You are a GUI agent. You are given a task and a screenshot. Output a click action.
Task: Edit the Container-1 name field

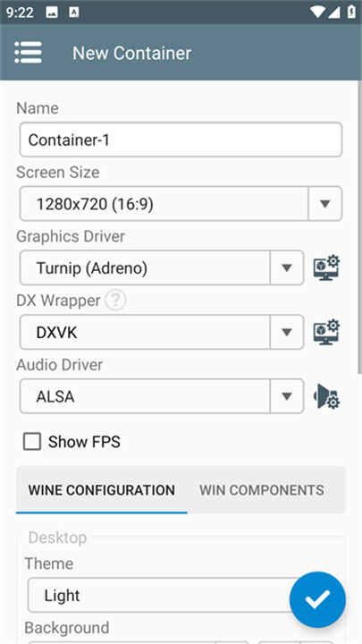tap(181, 140)
